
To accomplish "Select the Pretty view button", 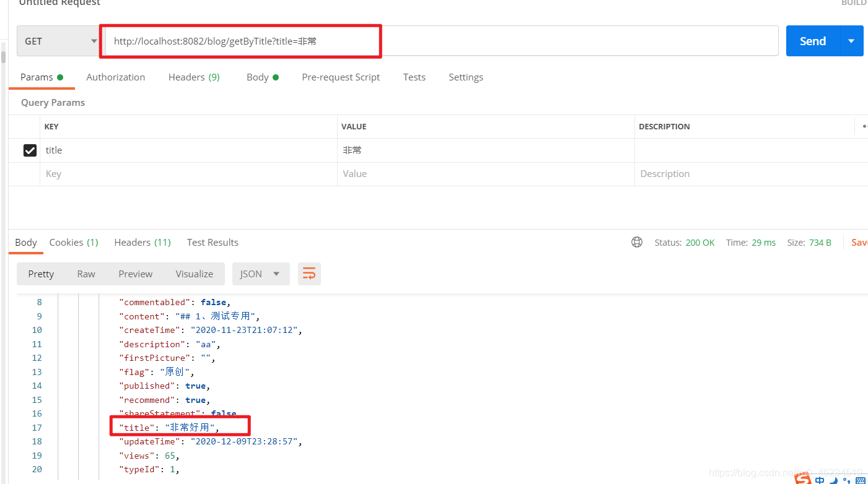I will click(x=41, y=274).
